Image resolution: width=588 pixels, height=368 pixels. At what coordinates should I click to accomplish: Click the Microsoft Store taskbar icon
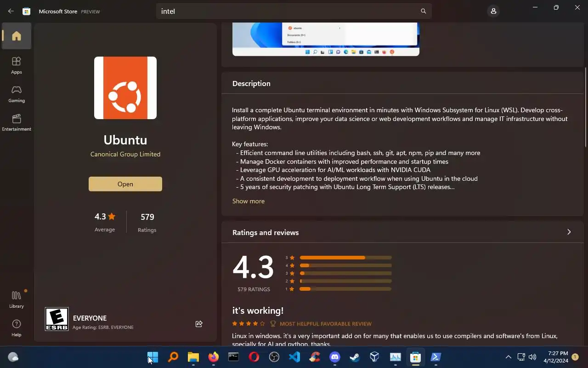pos(415,357)
